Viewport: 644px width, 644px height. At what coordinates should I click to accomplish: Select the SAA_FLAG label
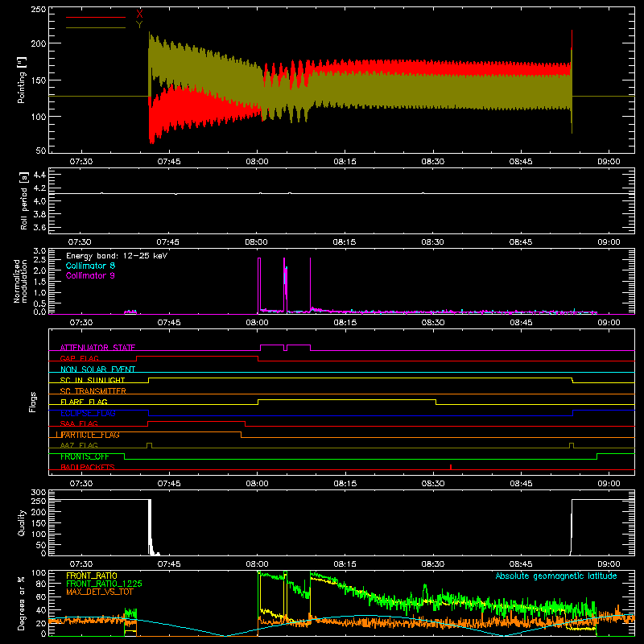pyautogui.click(x=79, y=423)
